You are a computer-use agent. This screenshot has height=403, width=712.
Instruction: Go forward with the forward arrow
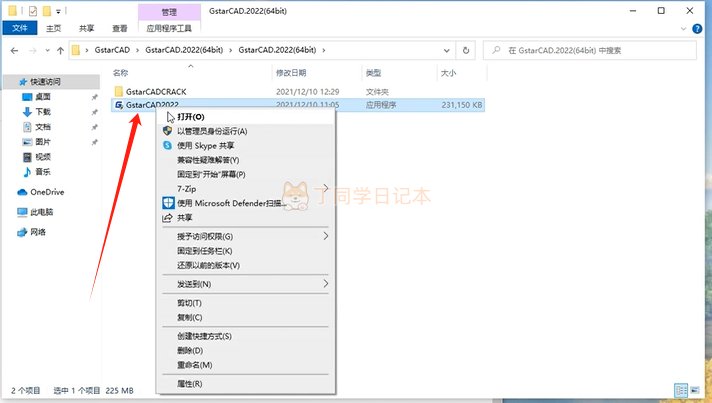point(33,50)
